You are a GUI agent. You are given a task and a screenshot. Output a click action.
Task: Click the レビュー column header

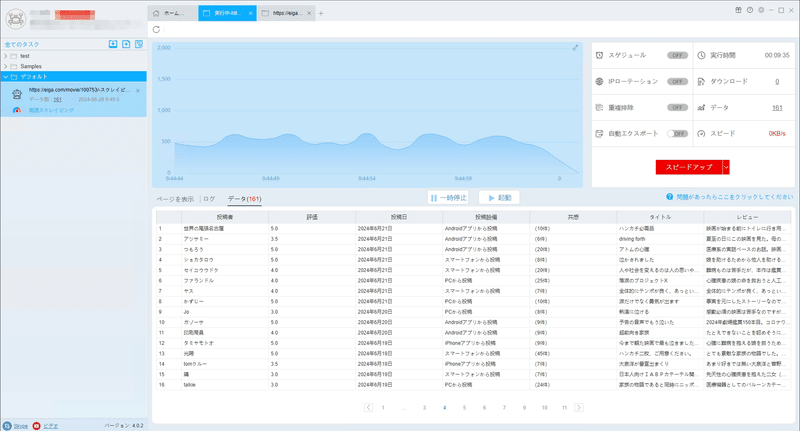click(747, 217)
